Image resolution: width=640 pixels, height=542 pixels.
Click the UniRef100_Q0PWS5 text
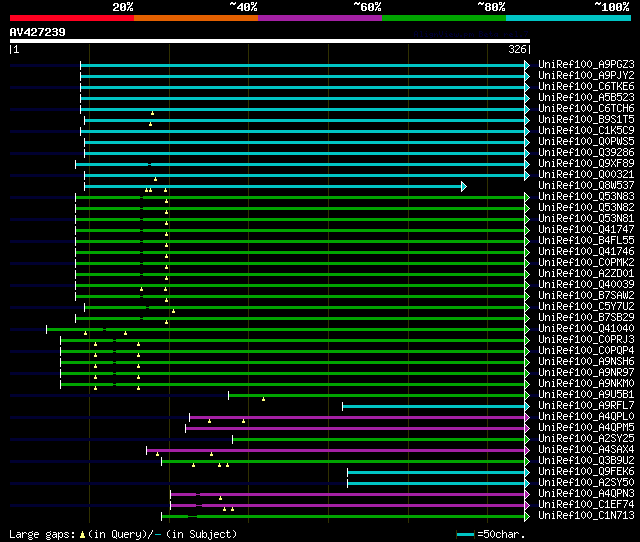point(586,142)
